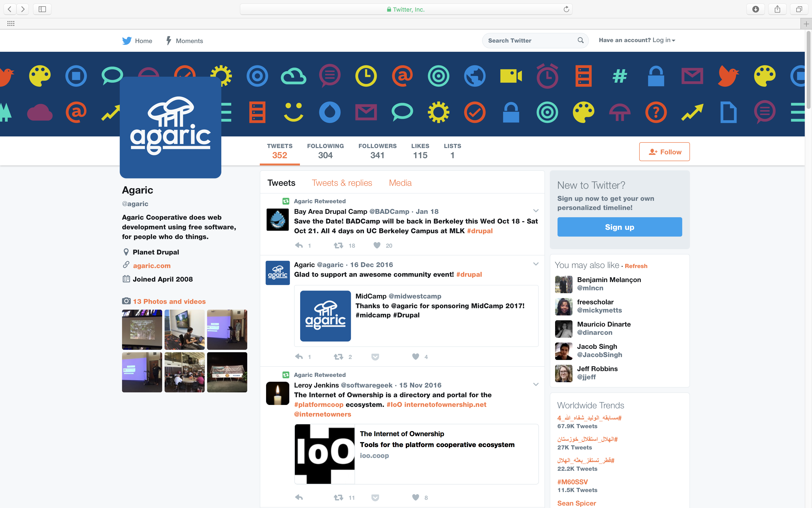Click the #platformcoop hashtag
The image size is (812, 508).
pyautogui.click(x=319, y=404)
